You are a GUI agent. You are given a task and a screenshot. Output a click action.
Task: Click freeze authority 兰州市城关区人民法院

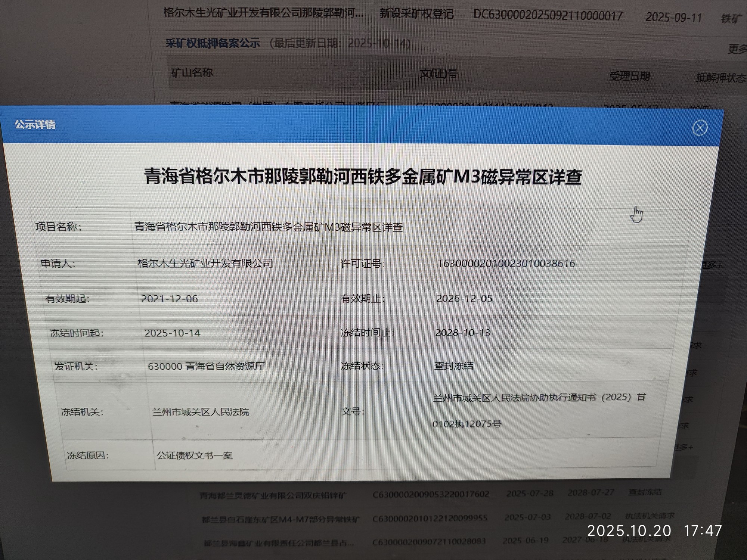(201, 412)
